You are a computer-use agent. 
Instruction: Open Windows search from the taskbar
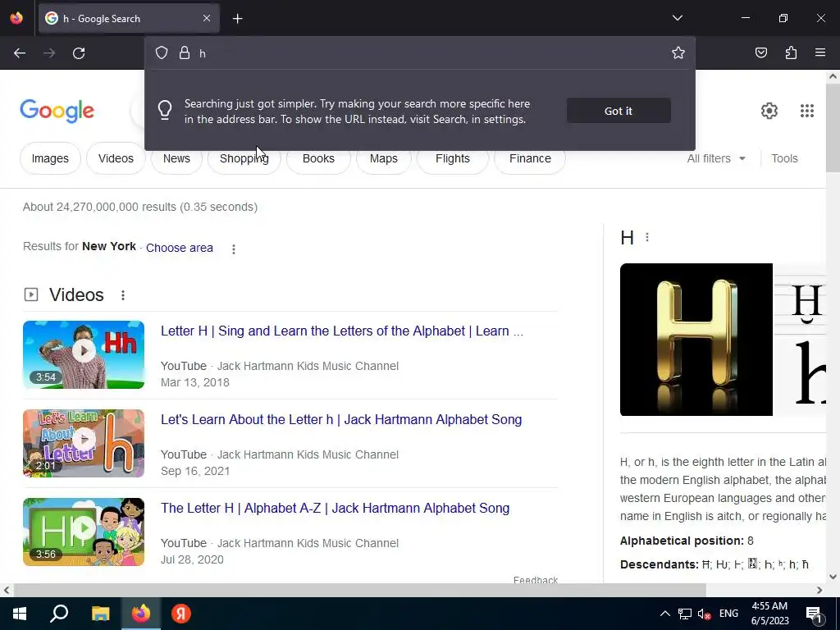[x=59, y=614]
